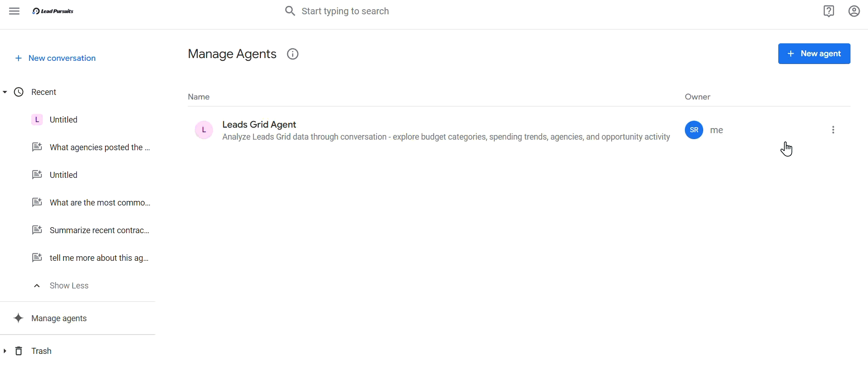Create a New agent

[814, 53]
